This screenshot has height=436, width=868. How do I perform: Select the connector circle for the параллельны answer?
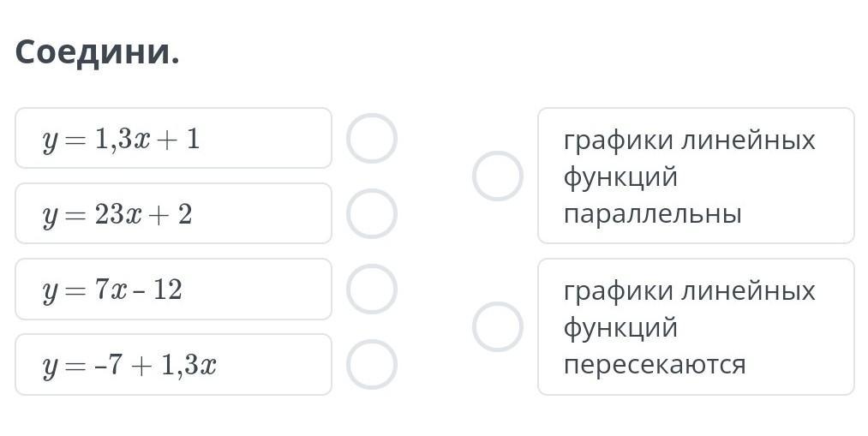click(498, 176)
